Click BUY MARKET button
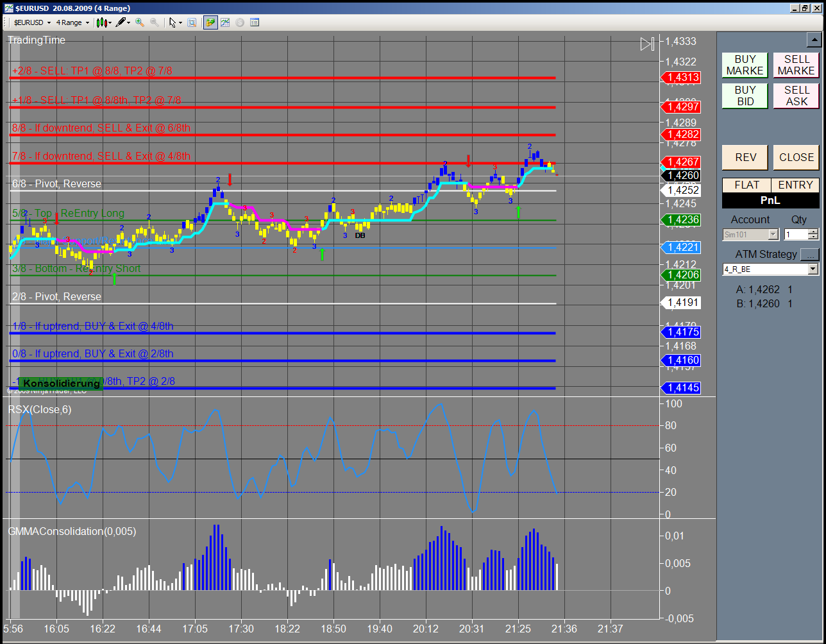The image size is (826, 644). pyautogui.click(x=745, y=65)
